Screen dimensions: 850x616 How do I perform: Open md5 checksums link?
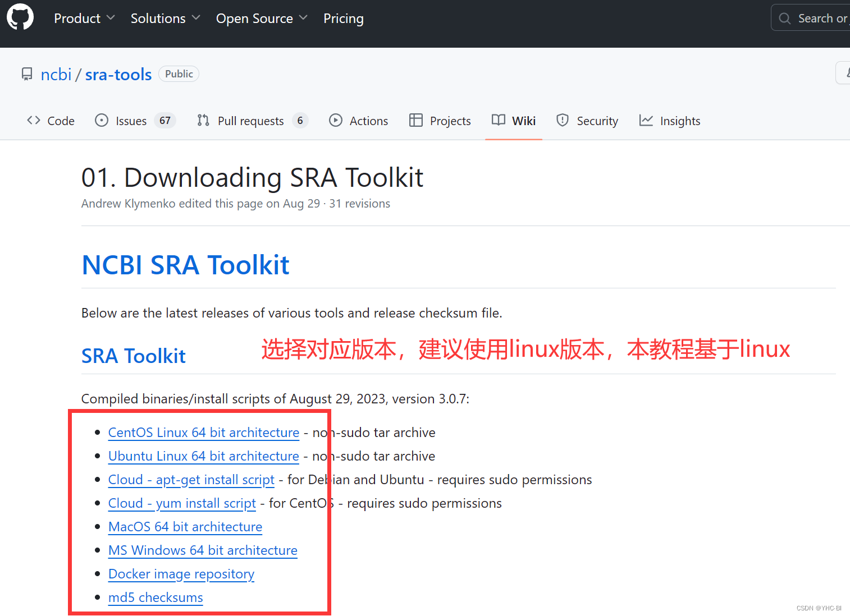156,597
